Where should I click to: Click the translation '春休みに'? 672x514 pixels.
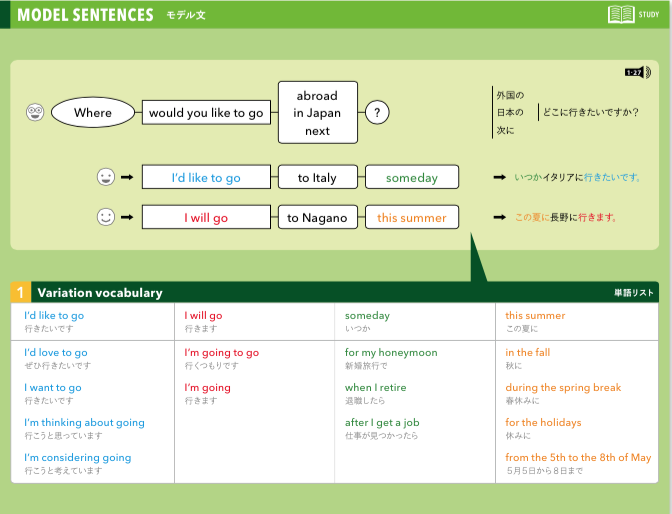(x=522, y=401)
